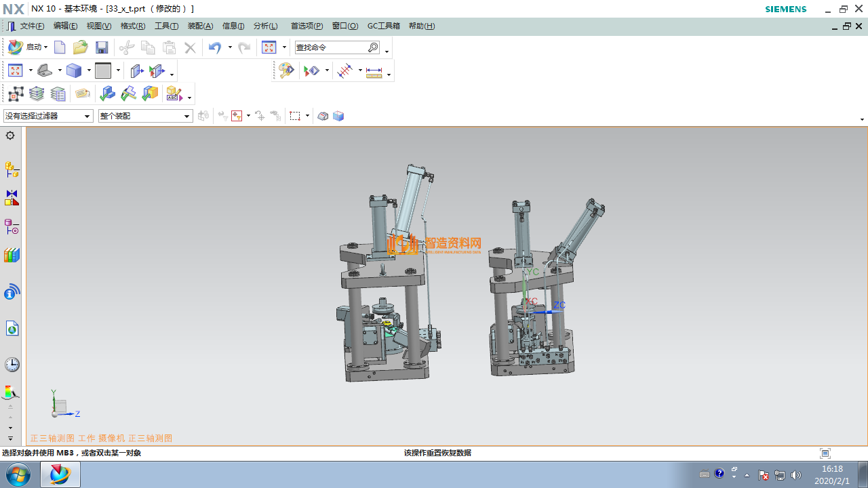
Task: Click the Windows Start button
Action: point(18,474)
